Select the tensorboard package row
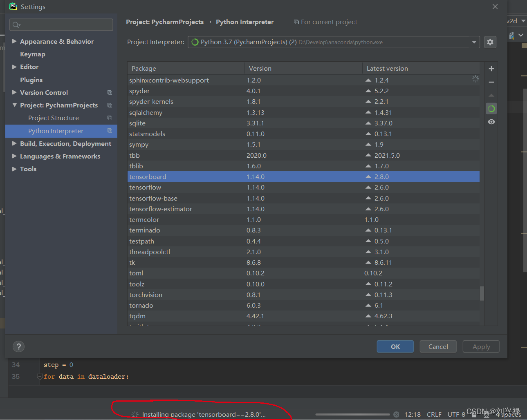This screenshot has height=420, width=527. (x=303, y=176)
